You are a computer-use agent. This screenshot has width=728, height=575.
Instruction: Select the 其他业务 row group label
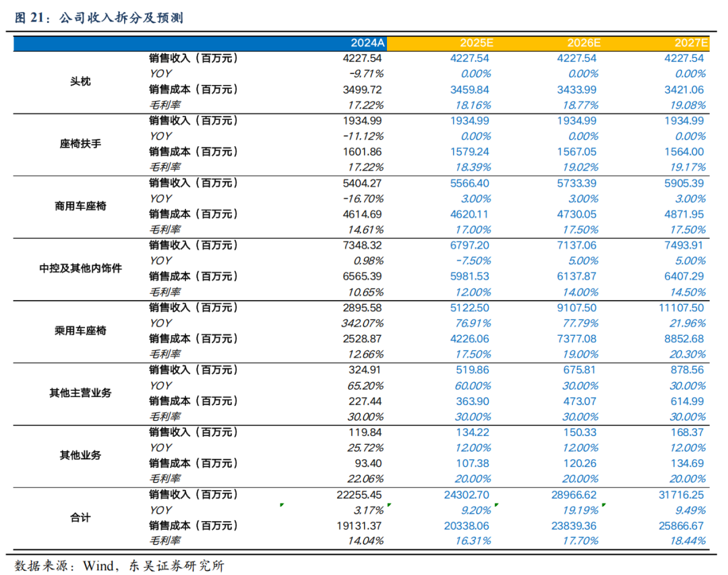pos(80,455)
